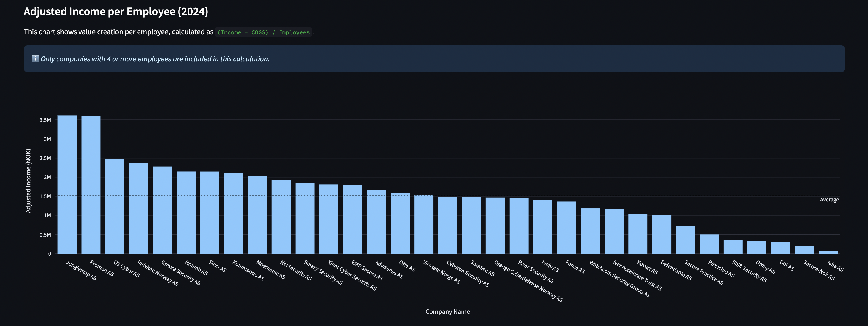This screenshot has height=326, width=868.
Task: Click the '2.5M' y-axis tick label
Action: click(45, 158)
